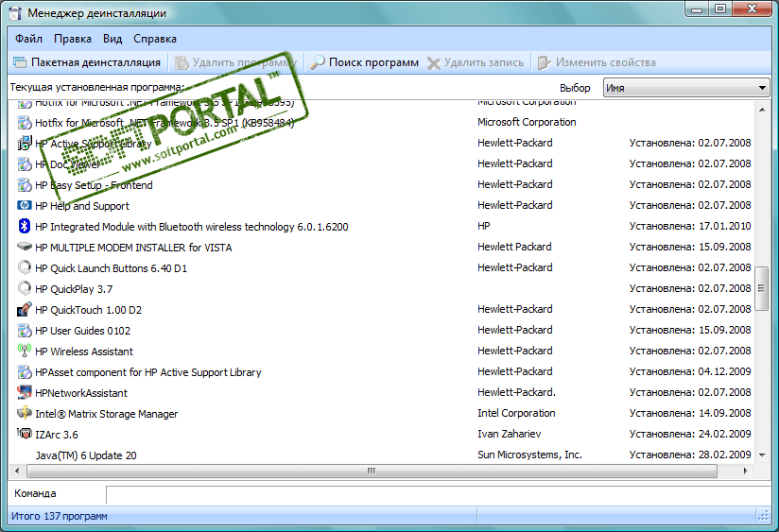Image resolution: width=779 pixels, height=532 pixels.
Task: Click the HPNetworkAssistant icon
Action: [x=24, y=392]
